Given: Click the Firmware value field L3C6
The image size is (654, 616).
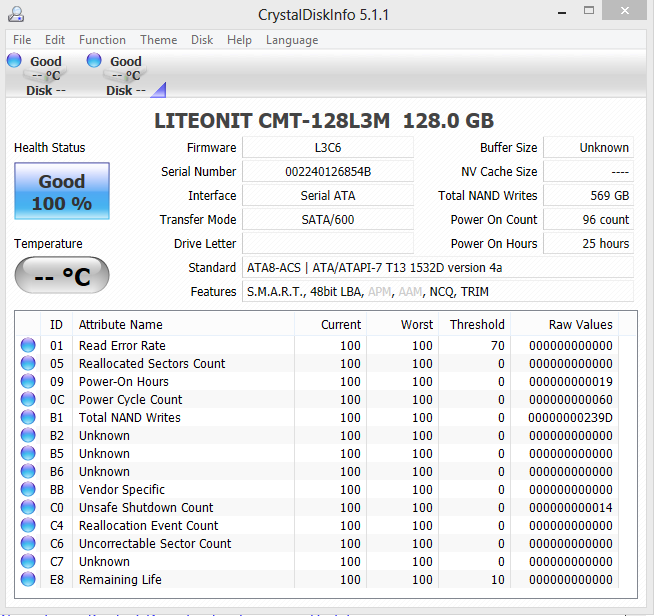Looking at the screenshot, I should click(327, 148).
